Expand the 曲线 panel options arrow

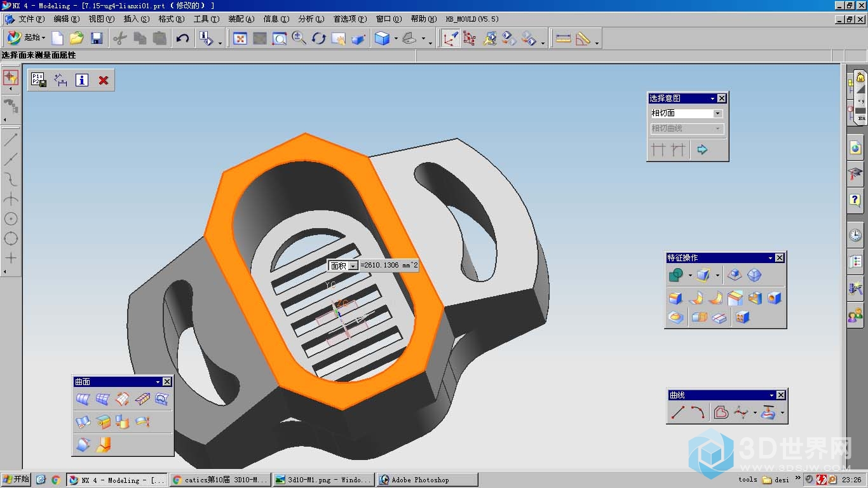[x=771, y=395]
